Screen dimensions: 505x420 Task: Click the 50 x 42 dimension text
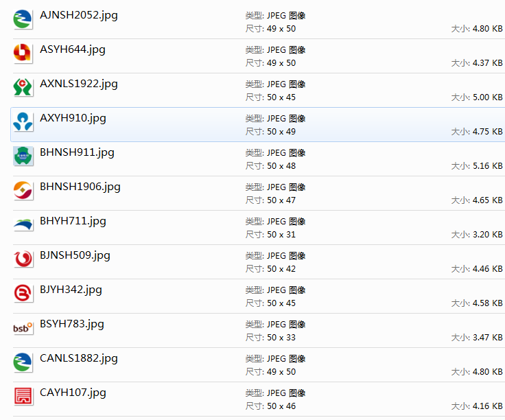281,269
